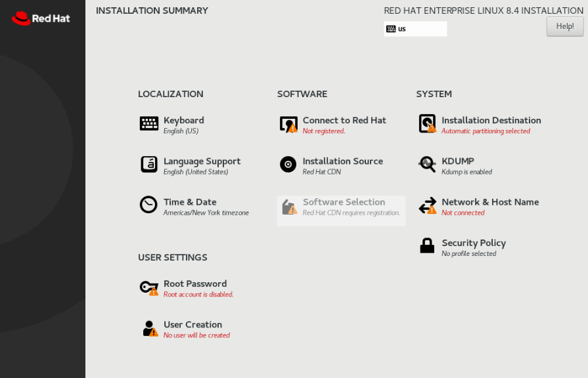Click the Installation Source disc icon

[x=288, y=164]
